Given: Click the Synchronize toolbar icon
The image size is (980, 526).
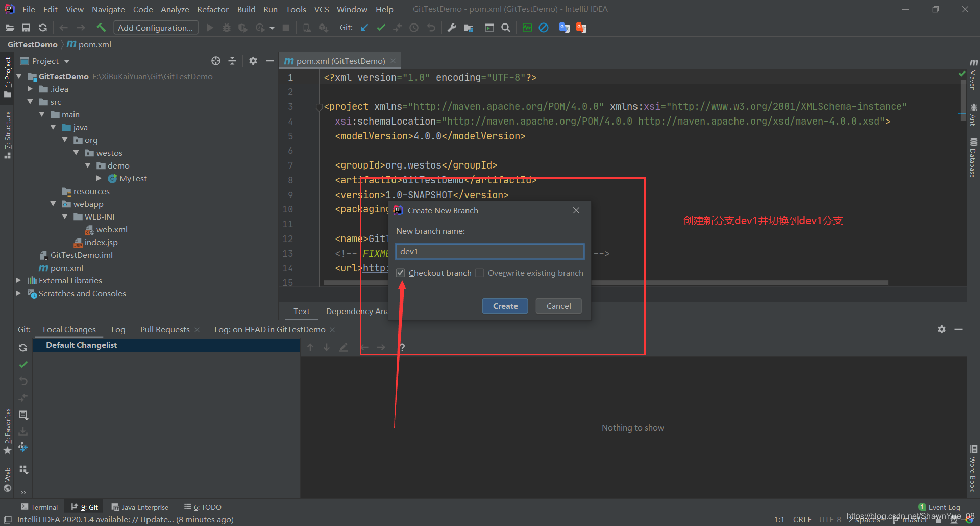Looking at the screenshot, I should click(43, 28).
